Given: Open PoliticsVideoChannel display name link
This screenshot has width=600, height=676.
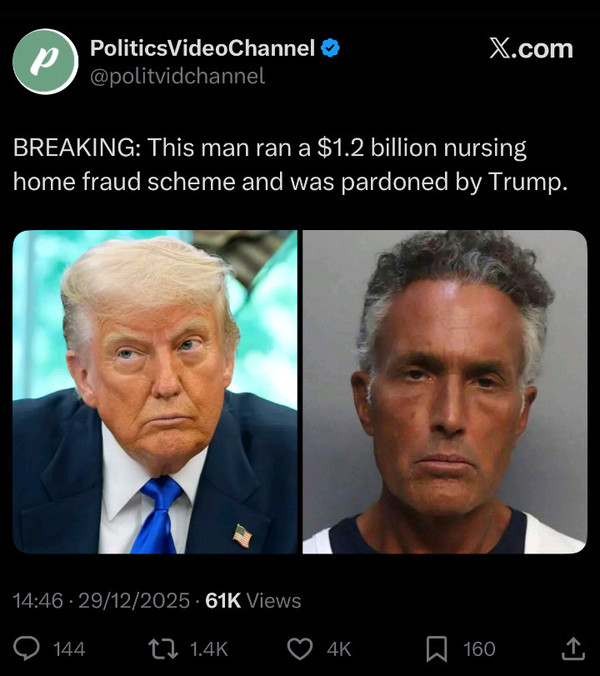Looking at the screenshot, I should 203,48.
